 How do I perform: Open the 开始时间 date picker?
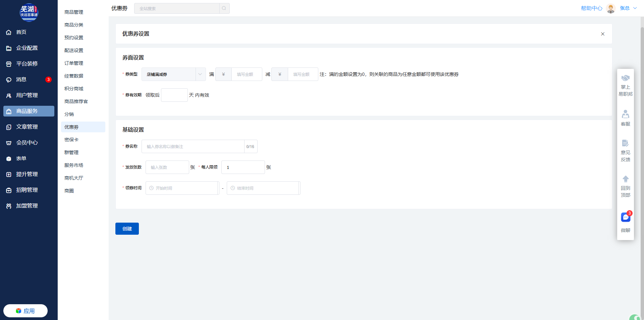pos(182,188)
